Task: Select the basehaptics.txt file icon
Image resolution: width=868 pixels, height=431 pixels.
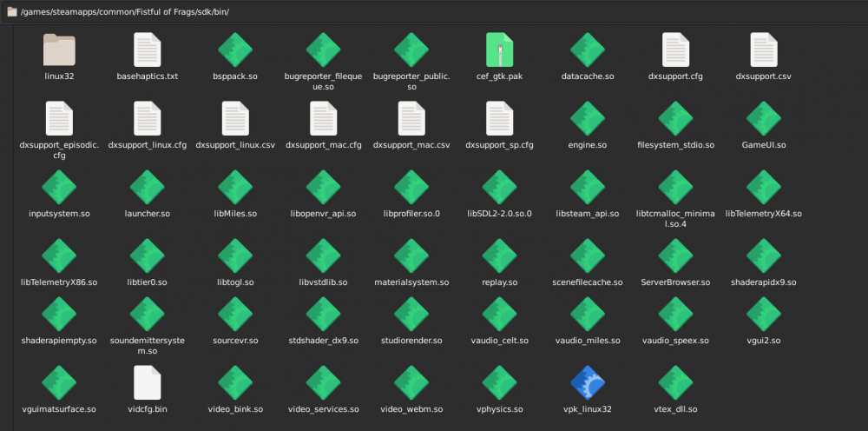Action: coord(148,50)
